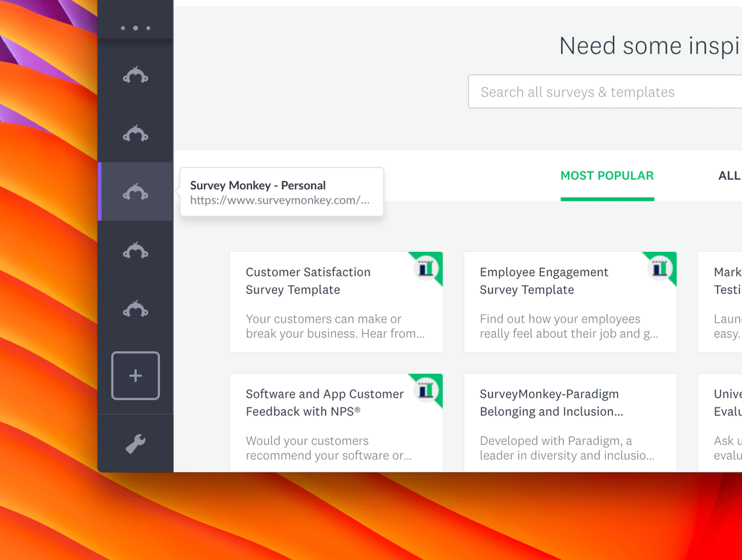The image size is (742, 560).
Task: Click 'Find out how your employees' description
Action: point(569,327)
